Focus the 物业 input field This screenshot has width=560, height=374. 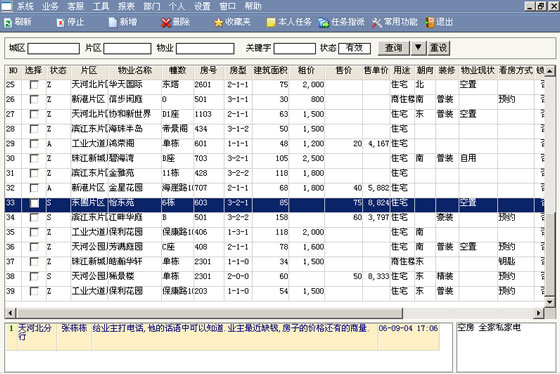point(205,49)
